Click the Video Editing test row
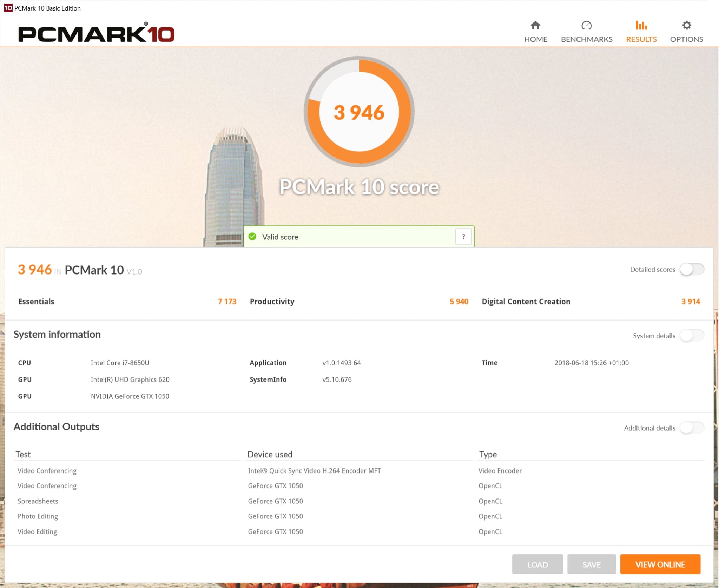The height and width of the screenshot is (588, 719). 37,531
